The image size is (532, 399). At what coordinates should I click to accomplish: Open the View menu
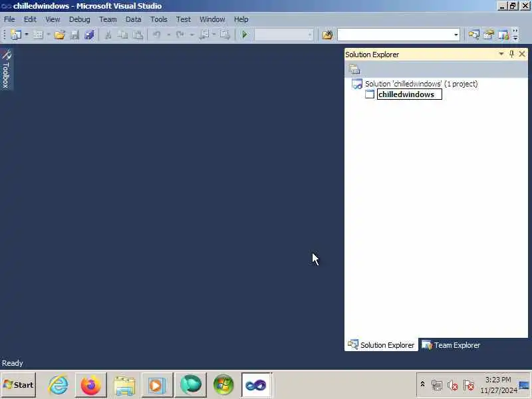(53, 19)
